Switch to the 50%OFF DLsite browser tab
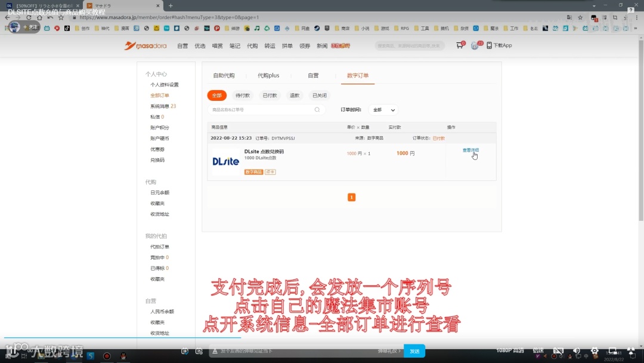Image resolution: width=644 pixels, height=363 pixels. [42, 6]
